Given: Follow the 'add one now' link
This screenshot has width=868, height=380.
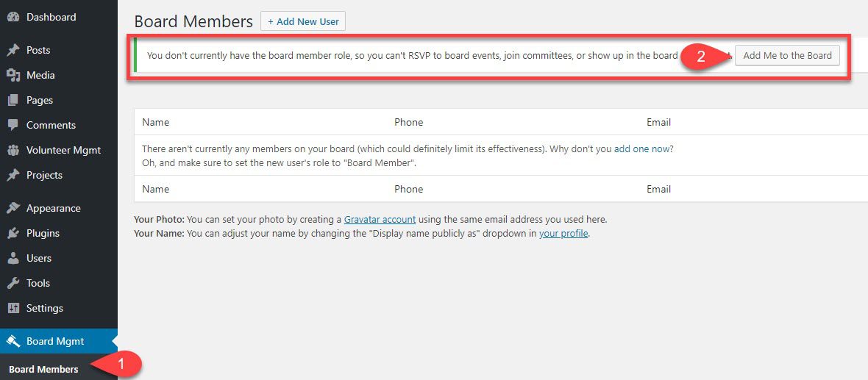Looking at the screenshot, I should (642, 148).
